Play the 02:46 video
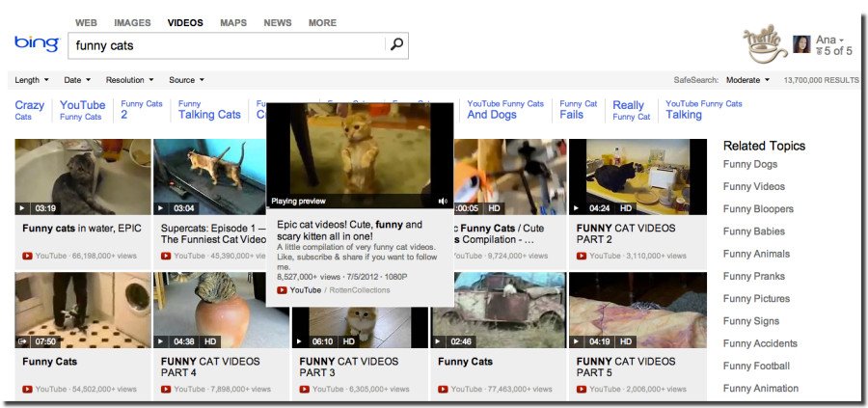 (x=438, y=341)
